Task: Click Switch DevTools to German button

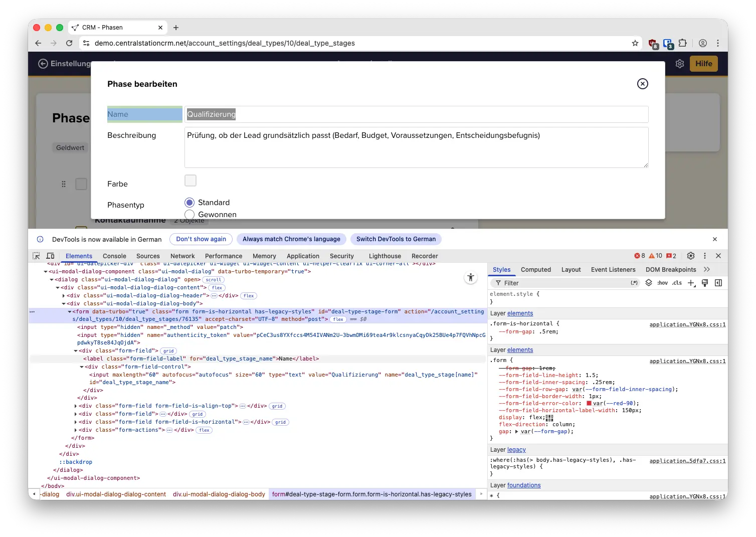Action: point(396,239)
